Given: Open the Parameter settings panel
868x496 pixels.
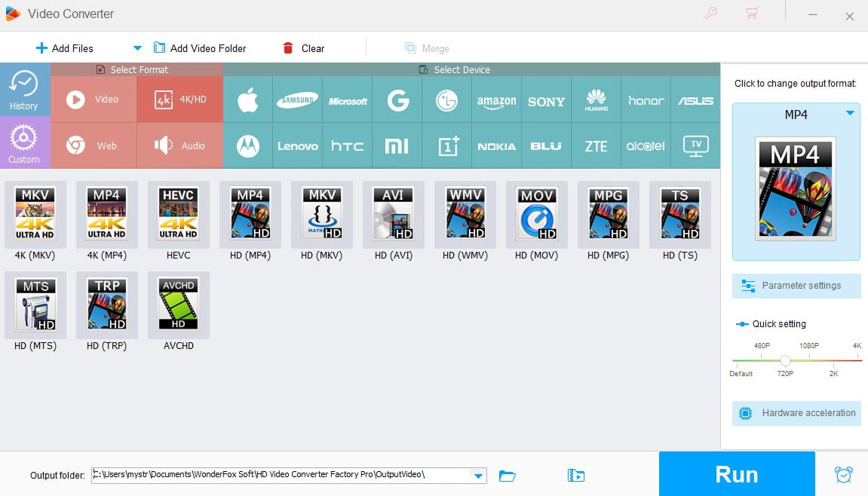Looking at the screenshot, I should pyautogui.click(x=796, y=285).
